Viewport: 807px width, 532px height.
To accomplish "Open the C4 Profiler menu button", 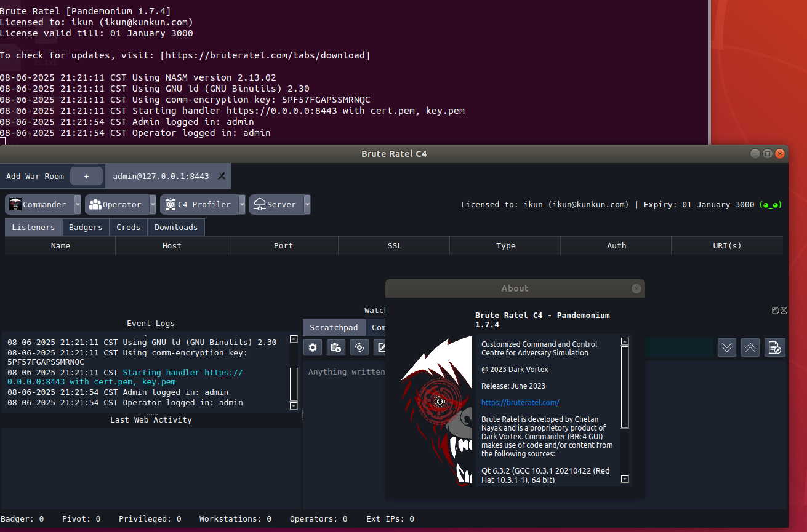I will pos(199,205).
